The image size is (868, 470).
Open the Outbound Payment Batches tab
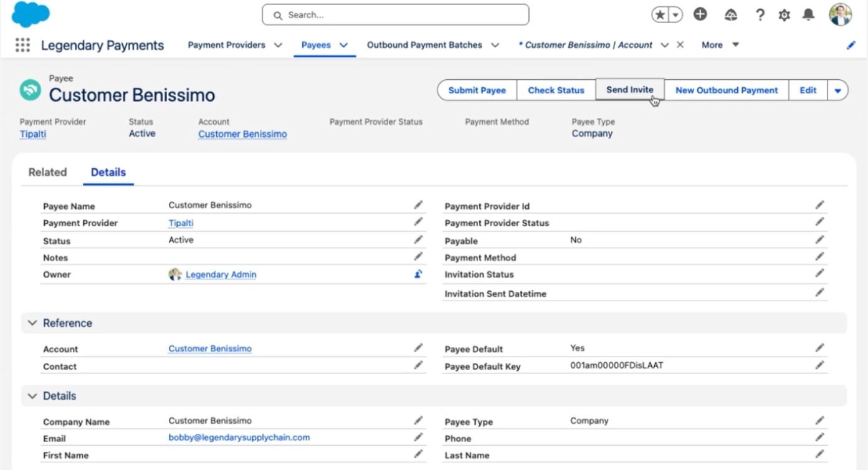(x=424, y=45)
